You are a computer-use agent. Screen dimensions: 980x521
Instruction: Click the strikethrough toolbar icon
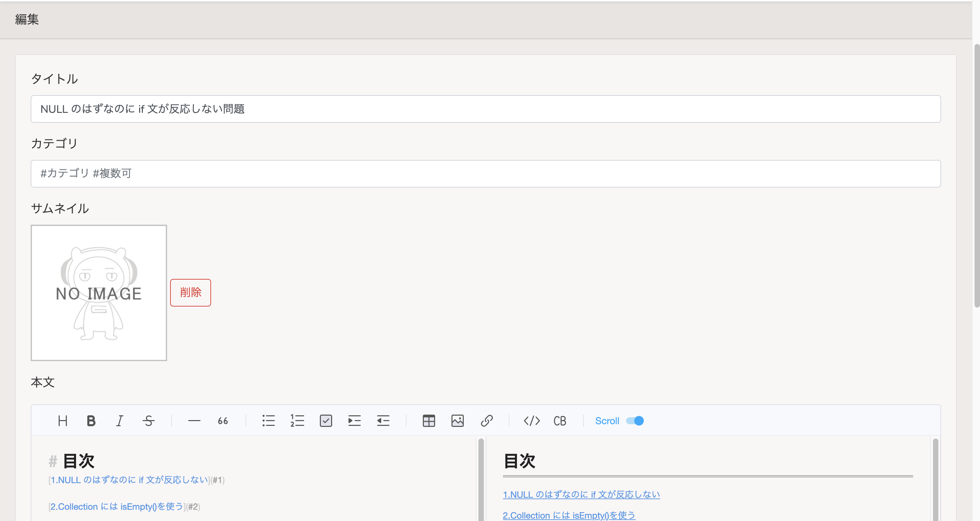coord(148,421)
